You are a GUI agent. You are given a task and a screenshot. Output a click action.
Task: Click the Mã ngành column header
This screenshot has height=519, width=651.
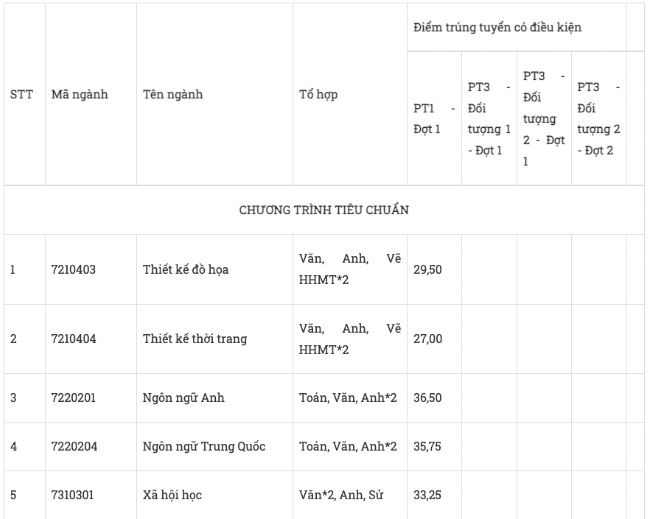click(79, 95)
